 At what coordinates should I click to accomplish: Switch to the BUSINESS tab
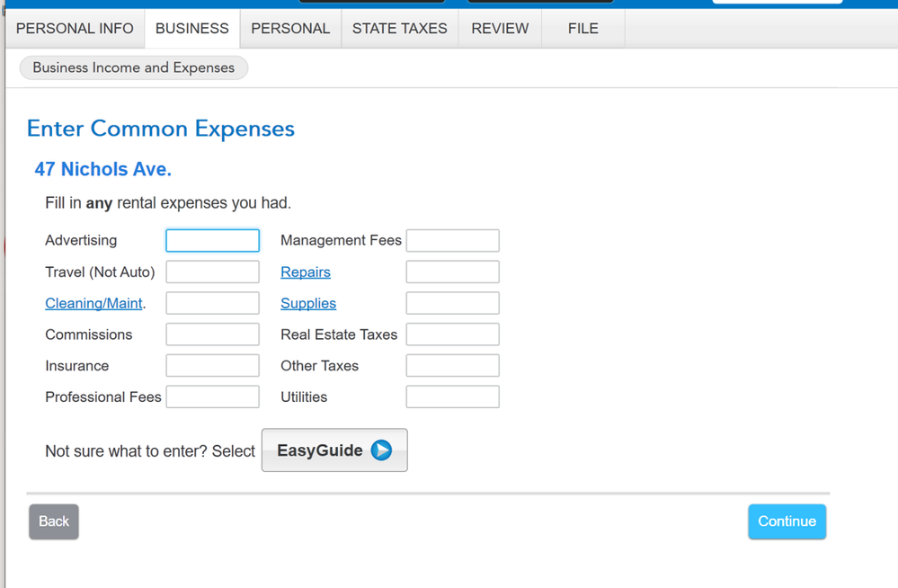(191, 29)
